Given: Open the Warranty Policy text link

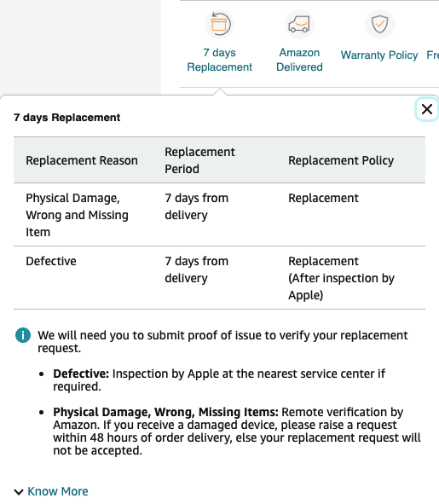Looking at the screenshot, I should click(379, 55).
